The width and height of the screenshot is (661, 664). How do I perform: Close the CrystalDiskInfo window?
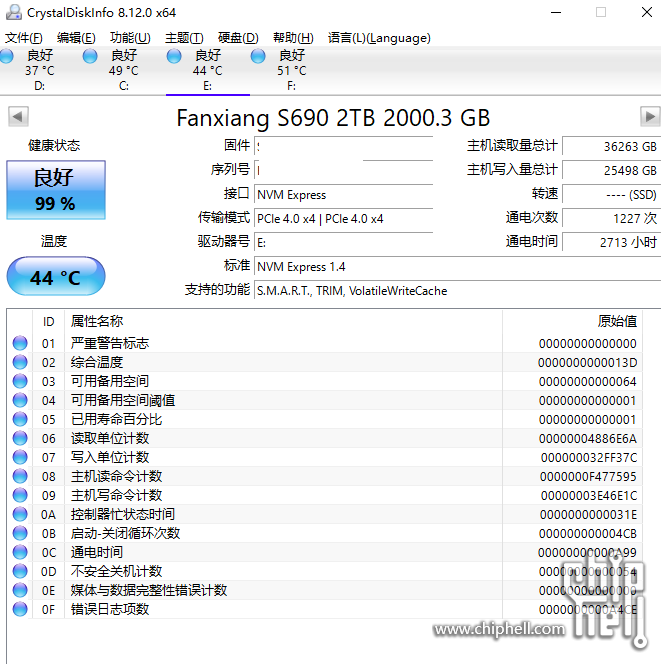(647, 12)
